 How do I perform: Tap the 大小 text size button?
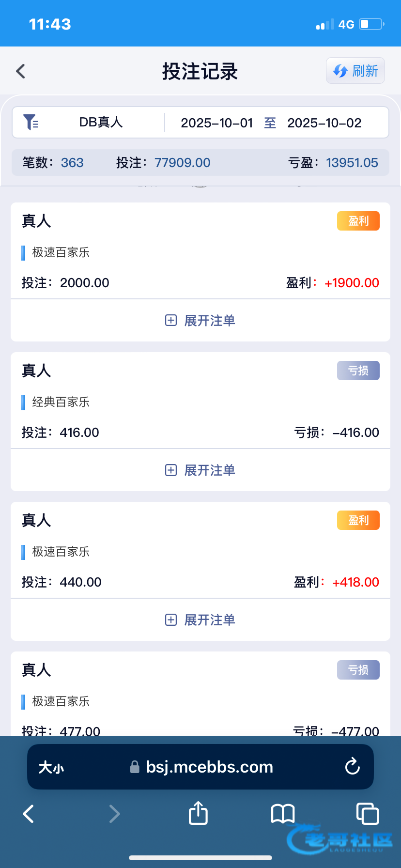51,767
